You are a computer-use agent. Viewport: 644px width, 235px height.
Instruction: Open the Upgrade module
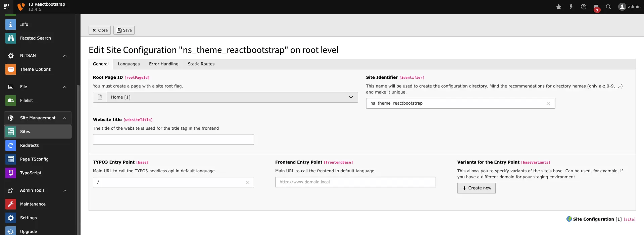click(38, 231)
